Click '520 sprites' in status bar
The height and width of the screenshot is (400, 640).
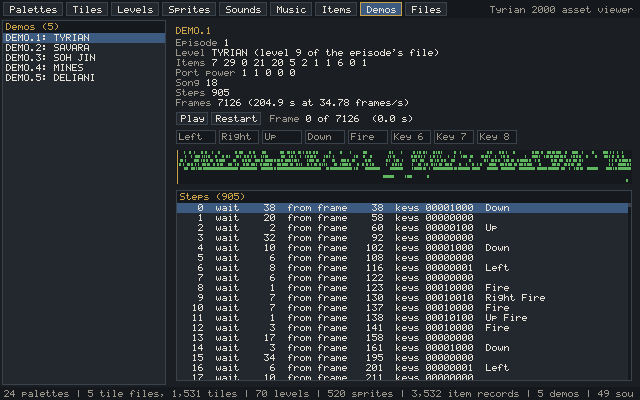(x=360, y=394)
